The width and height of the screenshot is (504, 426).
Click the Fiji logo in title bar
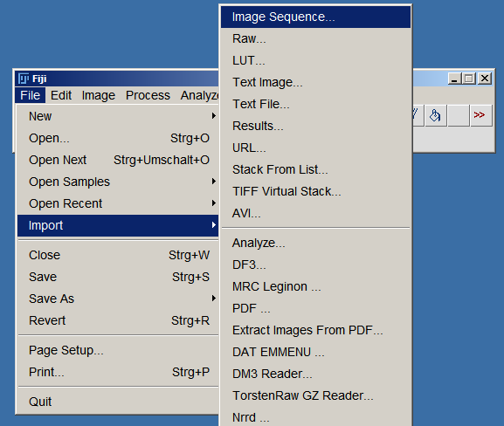click(24, 79)
